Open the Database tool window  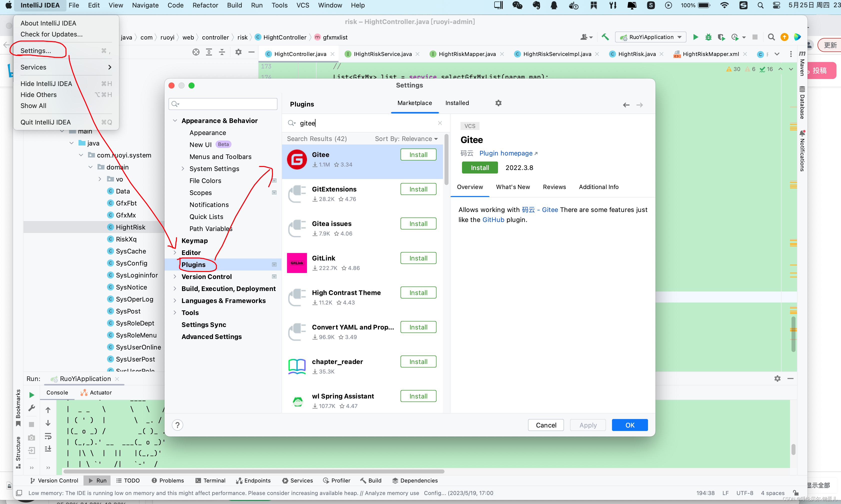802,102
